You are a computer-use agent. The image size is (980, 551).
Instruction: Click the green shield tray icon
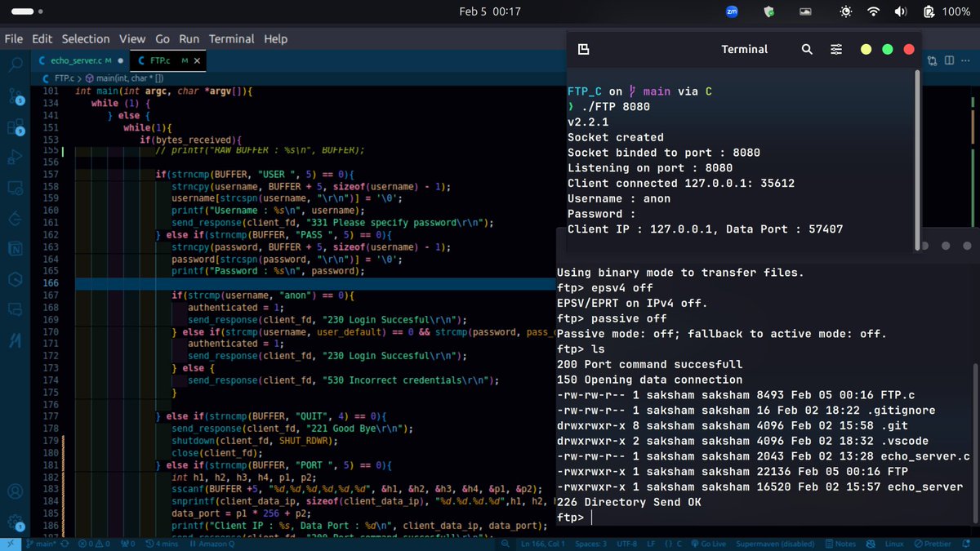pyautogui.click(x=768, y=11)
